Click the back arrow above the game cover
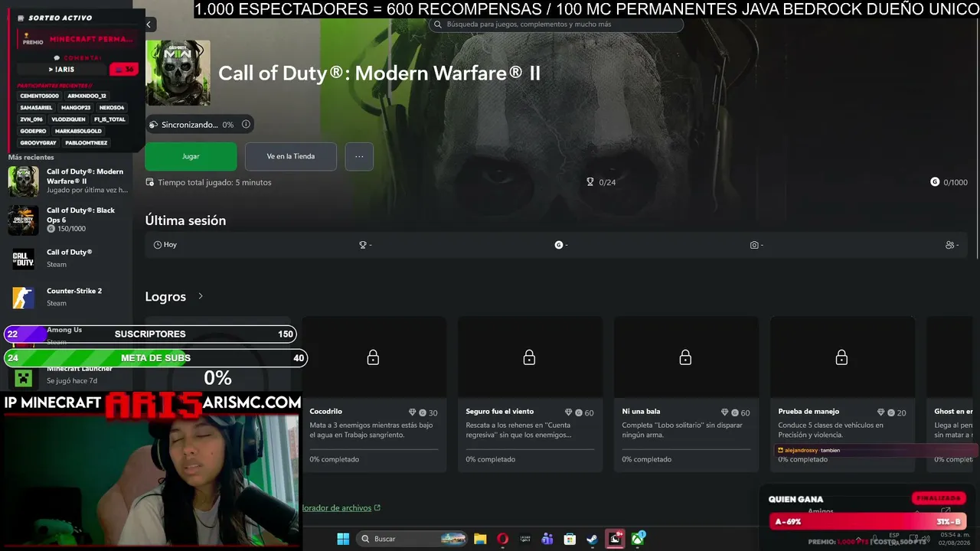The width and height of the screenshot is (980, 551). pyautogui.click(x=149, y=24)
